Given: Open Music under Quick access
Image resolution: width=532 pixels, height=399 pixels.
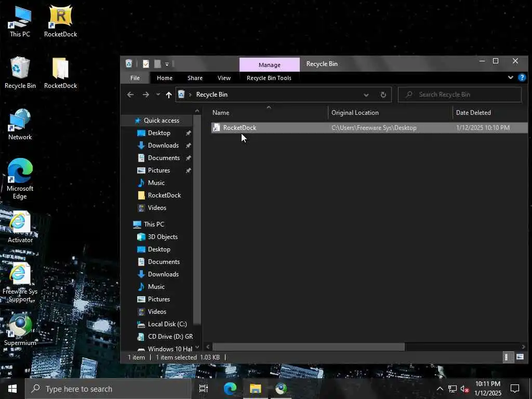Looking at the screenshot, I should click(156, 183).
